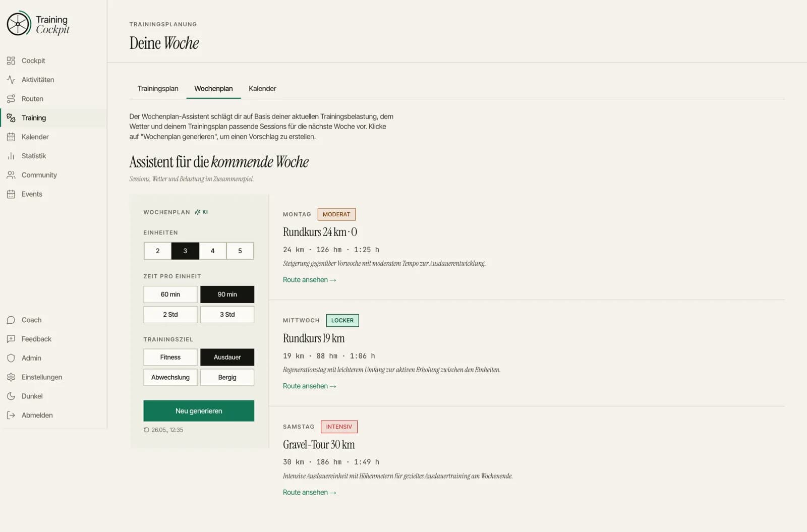The image size is (807, 532).
Task: Open Routen in the sidebar
Action: (53, 99)
